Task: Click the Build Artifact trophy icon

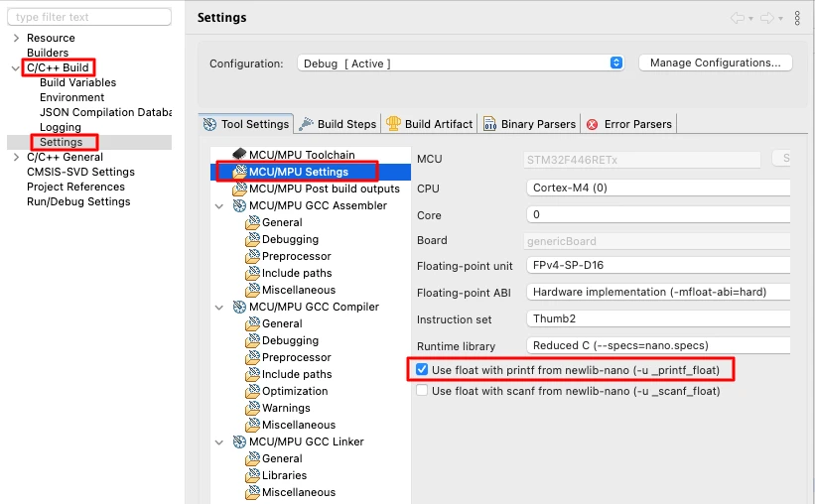Action: click(393, 123)
